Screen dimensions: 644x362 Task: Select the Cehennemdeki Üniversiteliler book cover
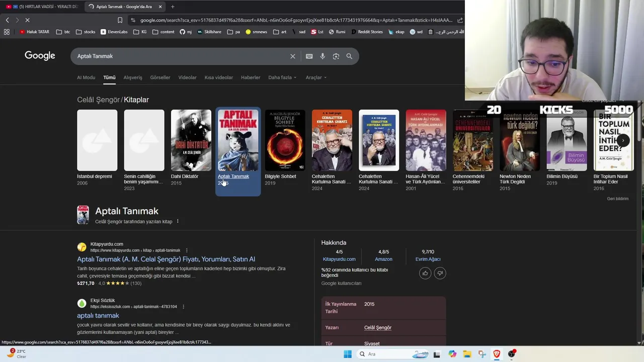coord(473,140)
